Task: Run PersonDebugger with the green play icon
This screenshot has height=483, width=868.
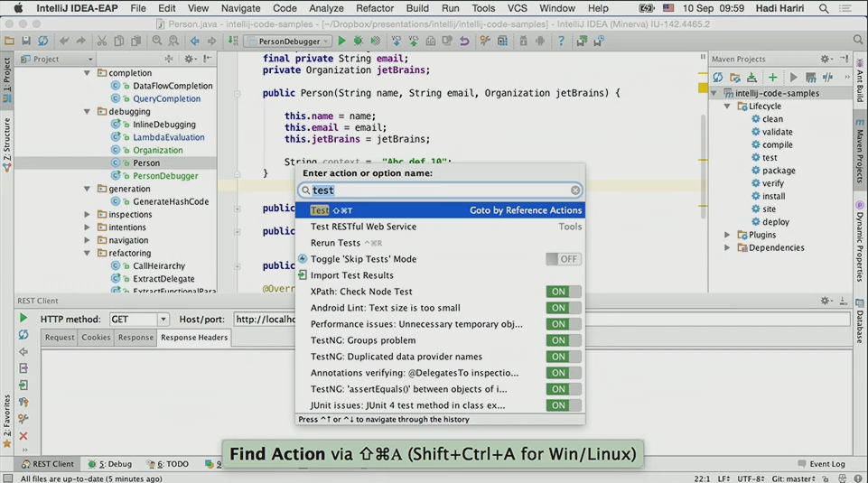Action: pos(341,41)
